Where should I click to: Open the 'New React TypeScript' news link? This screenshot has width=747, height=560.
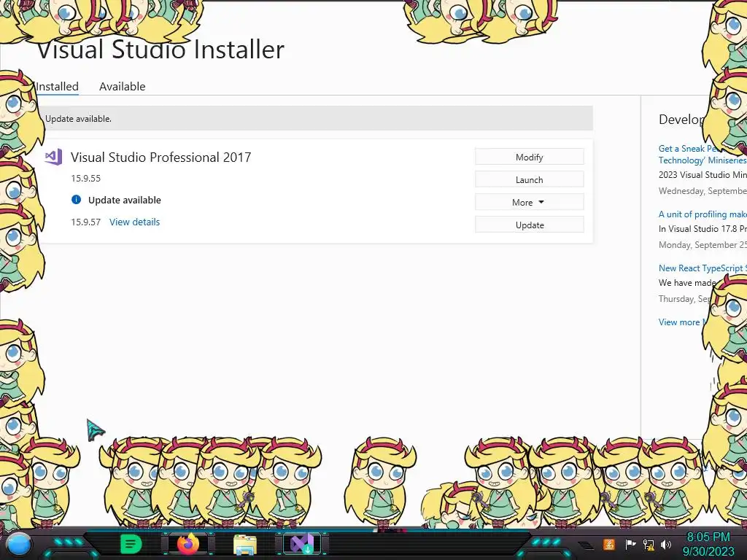[x=703, y=268]
